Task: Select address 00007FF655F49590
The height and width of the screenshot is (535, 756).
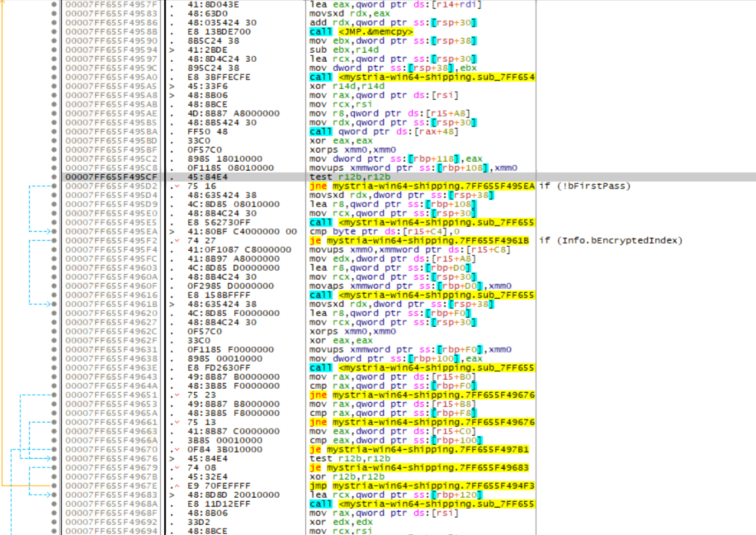Action: point(111,41)
